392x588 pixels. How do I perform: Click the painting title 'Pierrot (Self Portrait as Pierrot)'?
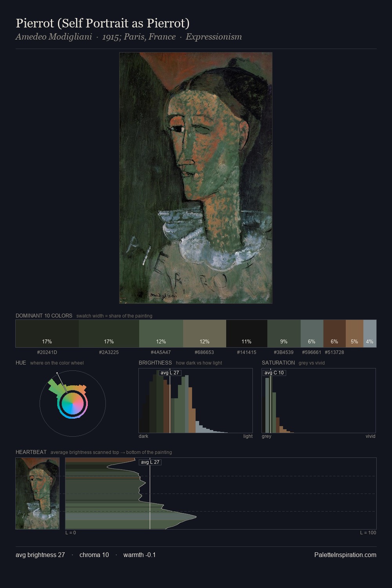[x=103, y=23]
